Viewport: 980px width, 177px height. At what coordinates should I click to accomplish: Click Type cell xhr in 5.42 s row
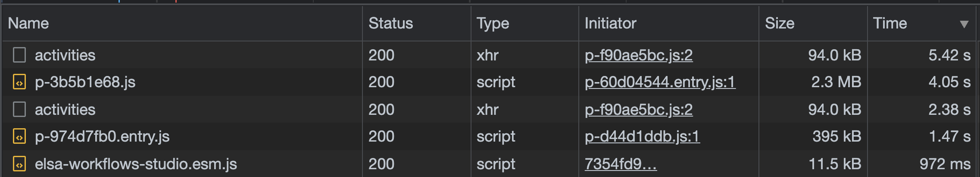tap(487, 55)
